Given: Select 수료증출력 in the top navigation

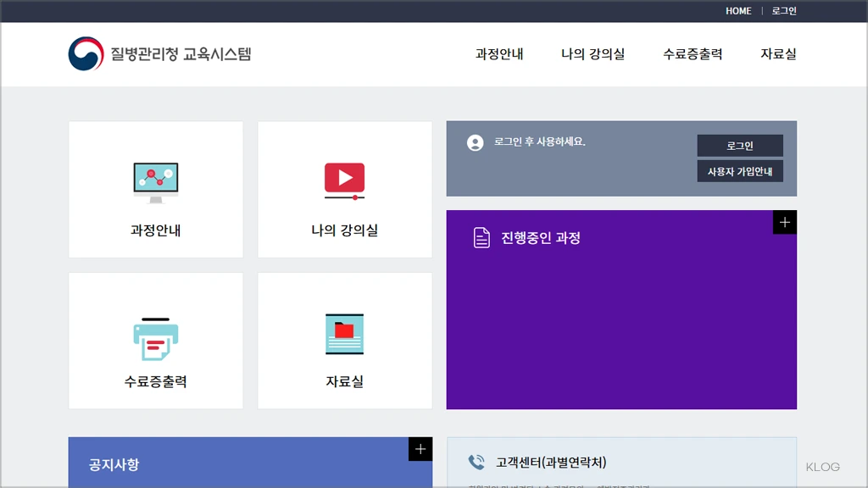Looking at the screenshot, I should (x=692, y=53).
